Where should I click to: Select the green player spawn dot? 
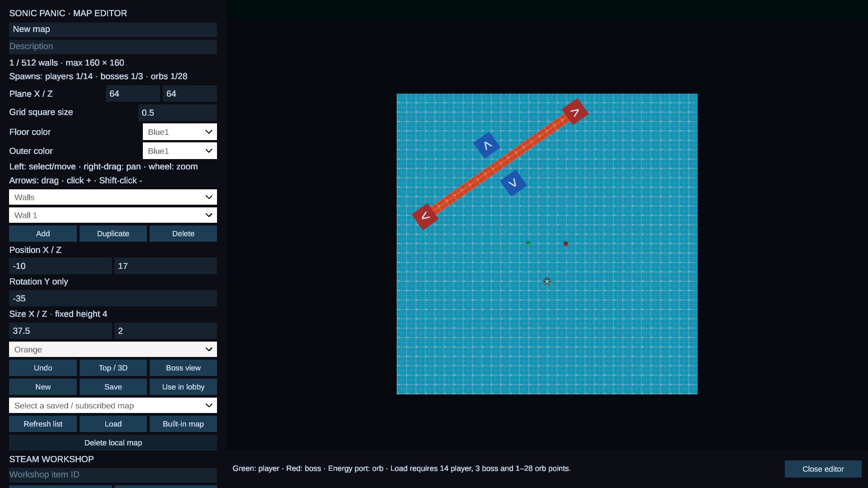[528, 244]
